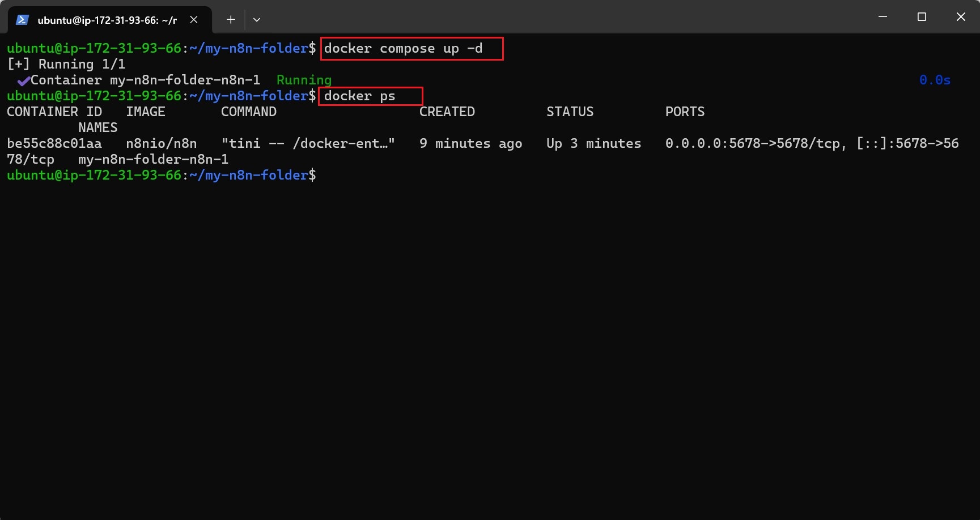This screenshot has width=980, height=520.
Task: Maximize the terminal window
Action: coord(922,17)
